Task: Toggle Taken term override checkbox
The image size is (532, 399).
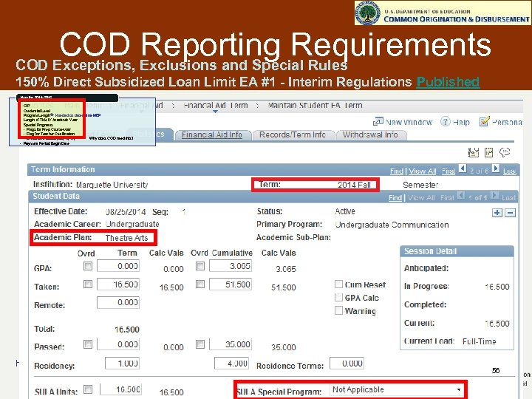Action: (x=88, y=284)
